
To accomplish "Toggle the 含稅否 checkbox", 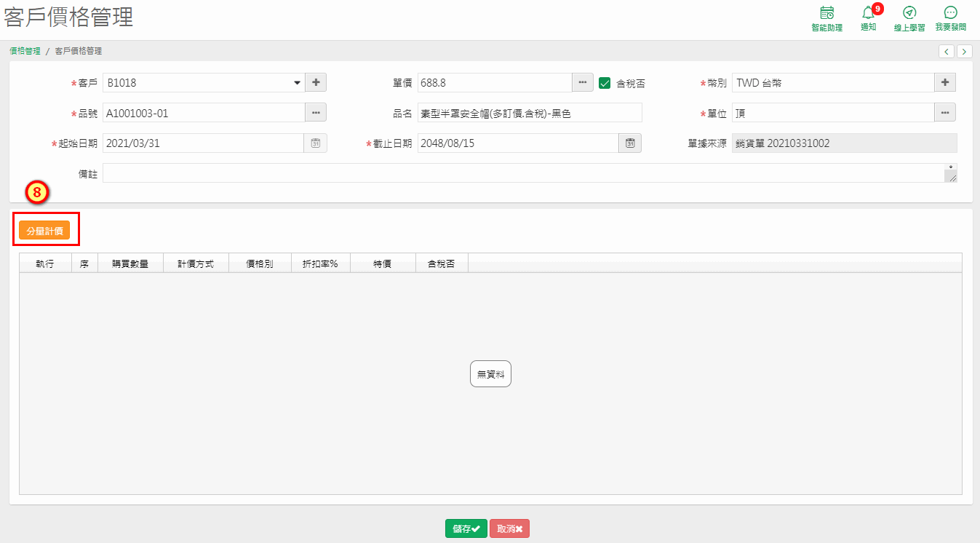I will 605,83.
